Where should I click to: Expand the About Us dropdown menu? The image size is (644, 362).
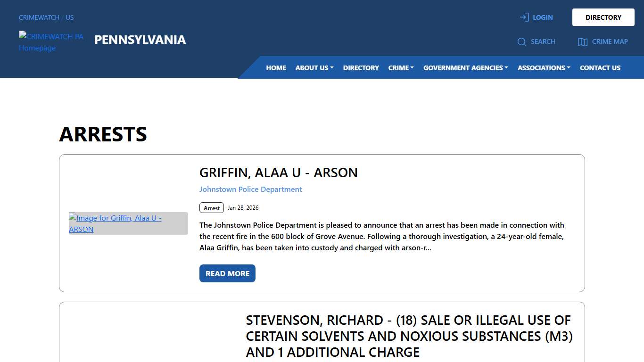pyautogui.click(x=314, y=68)
